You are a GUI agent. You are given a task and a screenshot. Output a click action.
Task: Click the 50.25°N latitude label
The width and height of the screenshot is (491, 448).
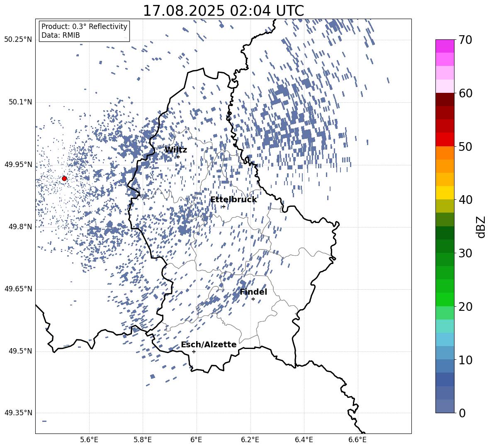coord(18,40)
